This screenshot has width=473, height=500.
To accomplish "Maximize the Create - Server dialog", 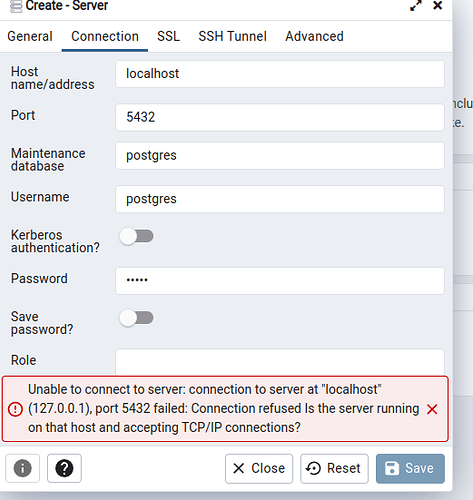I will pyautogui.click(x=416, y=6).
